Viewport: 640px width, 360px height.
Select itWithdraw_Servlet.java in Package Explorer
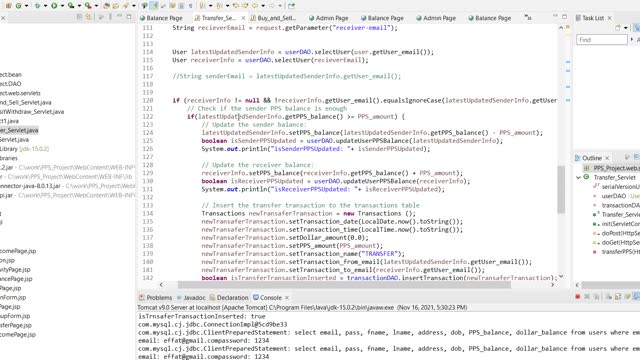click(32, 112)
